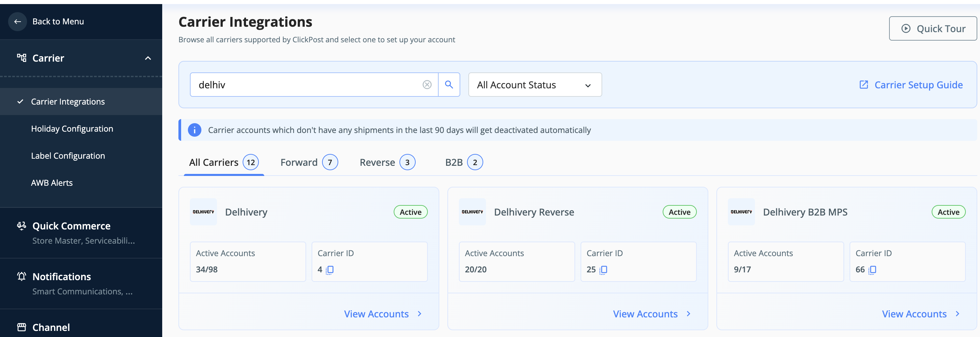Copy Delhivery B2B MPS carrier ID 66

tap(872, 270)
